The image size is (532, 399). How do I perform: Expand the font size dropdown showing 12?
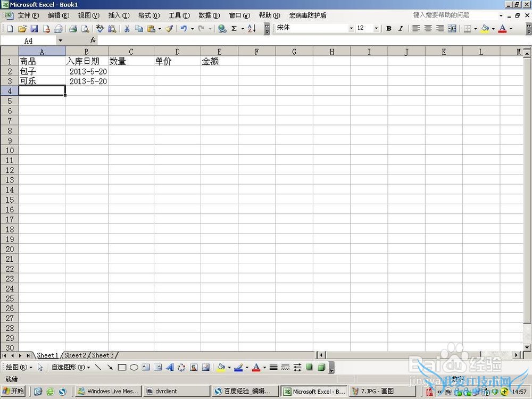376,29
